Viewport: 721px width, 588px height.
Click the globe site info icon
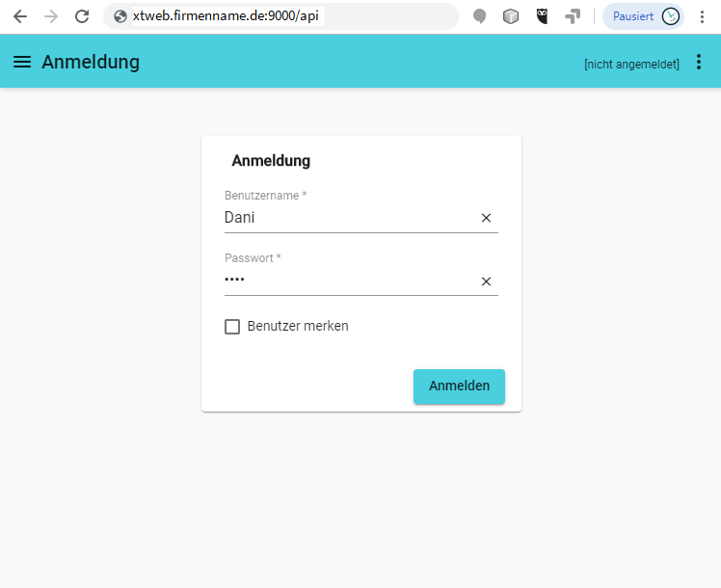click(120, 16)
